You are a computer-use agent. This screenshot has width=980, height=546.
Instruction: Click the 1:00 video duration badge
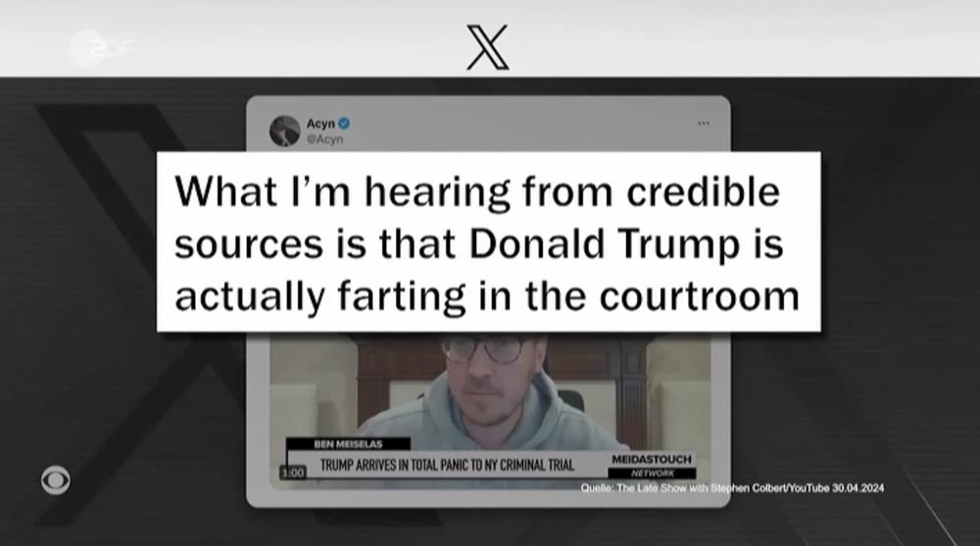click(292, 472)
